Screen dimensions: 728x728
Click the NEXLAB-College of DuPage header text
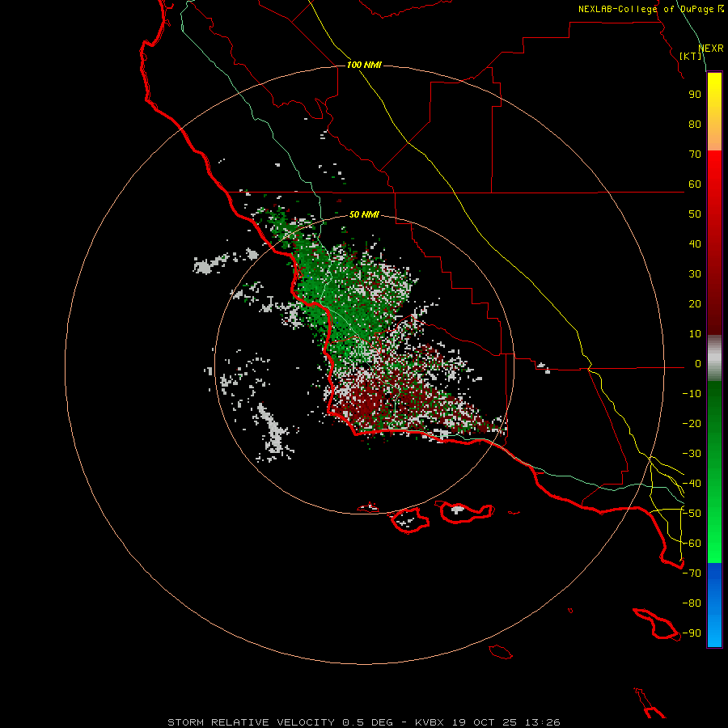coord(650,9)
